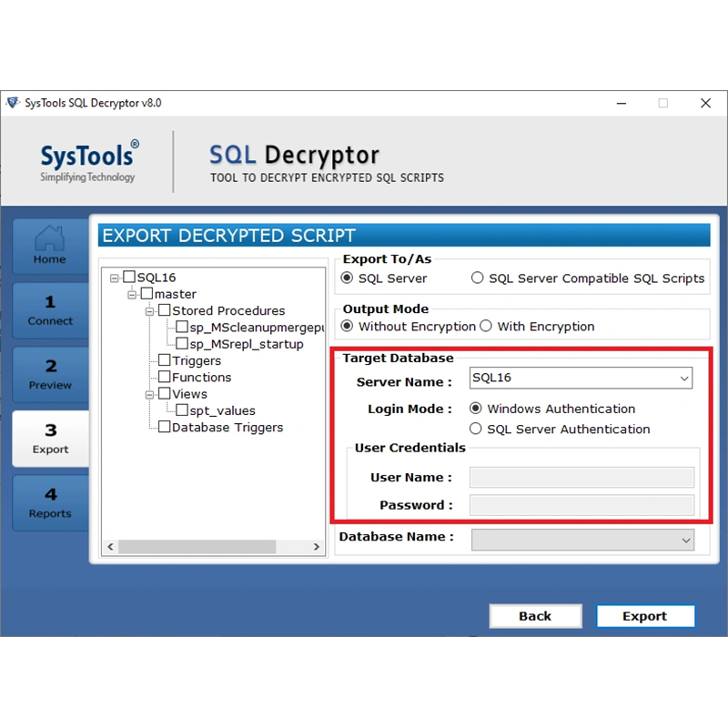The height and width of the screenshot is (728, 728).
Task: Close the SQL Decryptor window
Action: click(x=705, y=103)
